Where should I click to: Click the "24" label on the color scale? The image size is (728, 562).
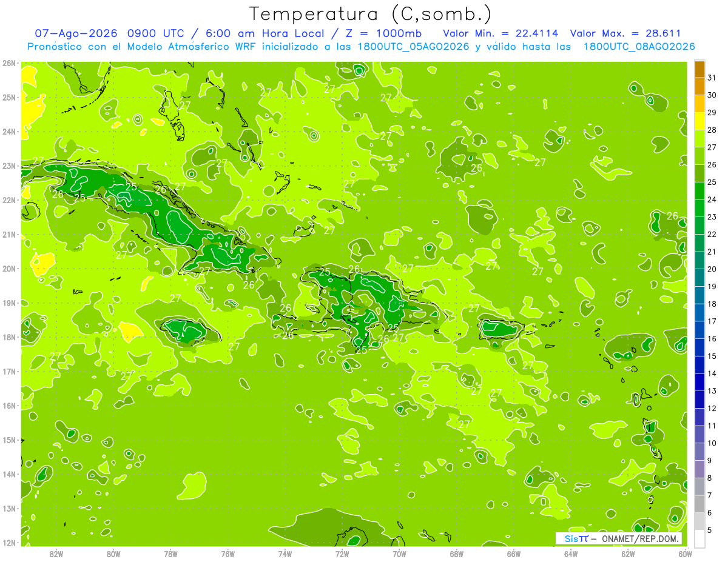[x=712, y=199]
